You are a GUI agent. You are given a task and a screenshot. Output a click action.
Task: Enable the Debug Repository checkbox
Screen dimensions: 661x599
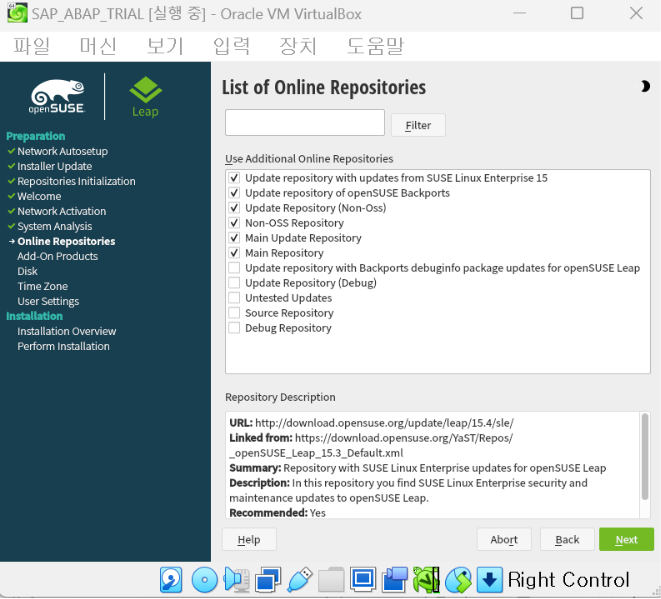click(x=234, y=328)
